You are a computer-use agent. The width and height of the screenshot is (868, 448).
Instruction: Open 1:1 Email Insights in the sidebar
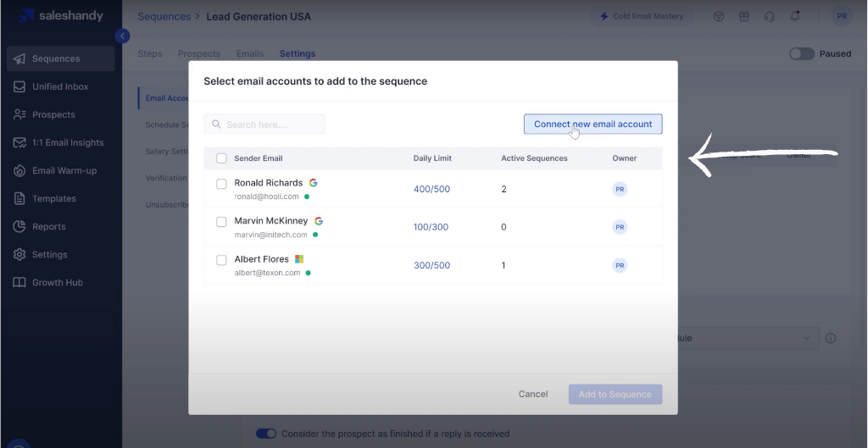(x=60, y=142)
